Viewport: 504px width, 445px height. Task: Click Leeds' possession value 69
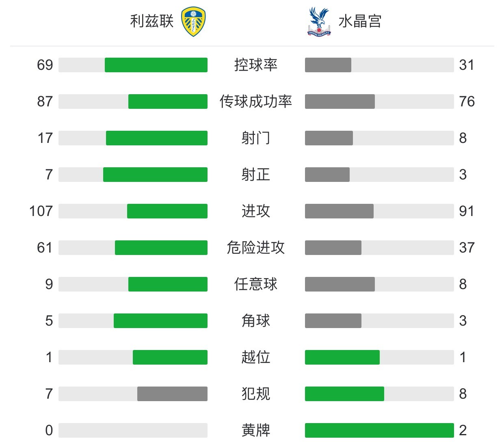(45, 65)
